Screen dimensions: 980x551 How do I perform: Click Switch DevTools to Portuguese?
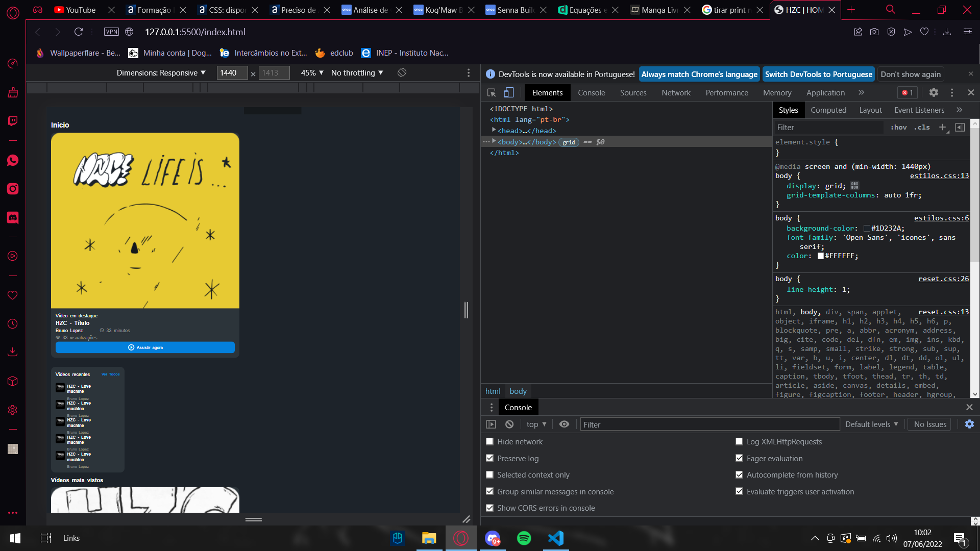tap(819, 74)
